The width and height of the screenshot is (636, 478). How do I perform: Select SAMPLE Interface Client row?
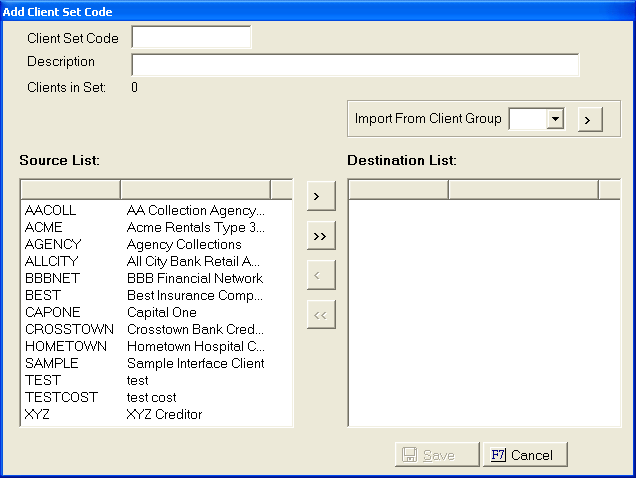pos(52,364)
